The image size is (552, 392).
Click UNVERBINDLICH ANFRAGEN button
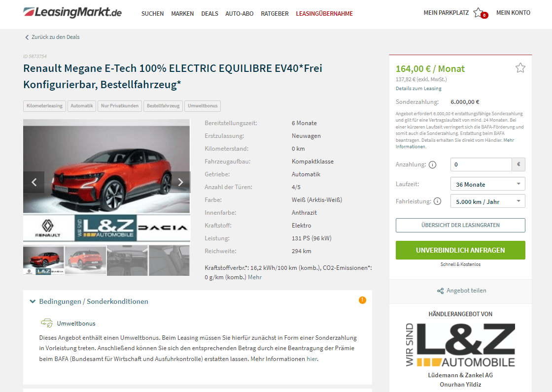coord(460,250)
